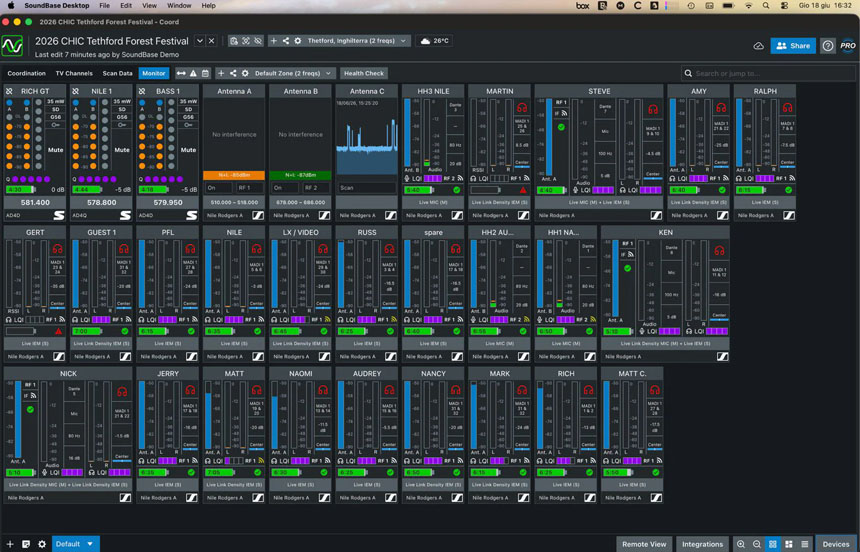Share the Default Zone via share icon
860x552 pixels.
[233, 74]
